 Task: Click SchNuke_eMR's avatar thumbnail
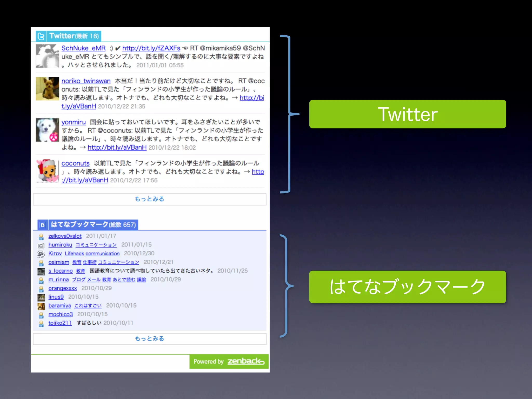47,56
